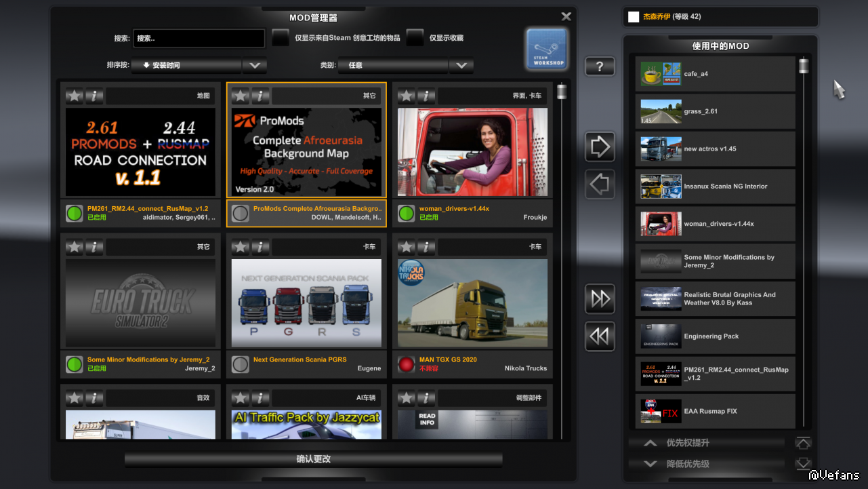Toggle the green status of PM261_RM2.44 mod

tap(74, 213)
